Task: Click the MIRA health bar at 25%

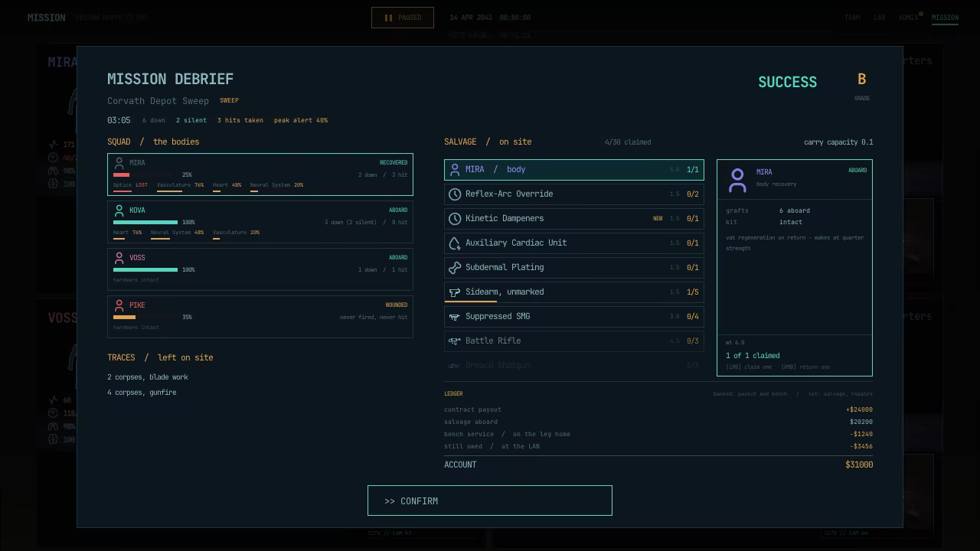Action: pos(145,174)
